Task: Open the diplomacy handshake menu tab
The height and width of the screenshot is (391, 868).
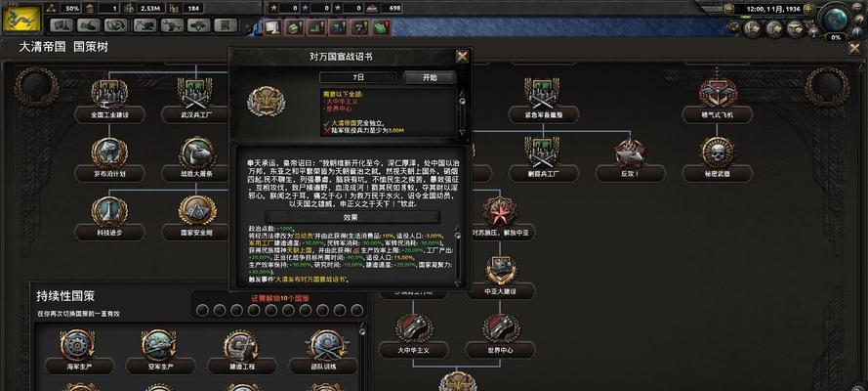Action: click(x=89, y=25)
